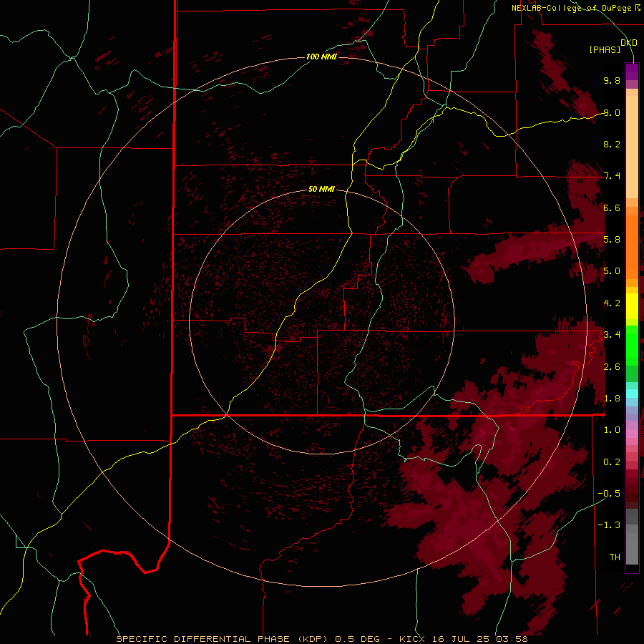Select the 6.6 legend value
The width and height of the screenshot is (644, 644).
[612, 208]
